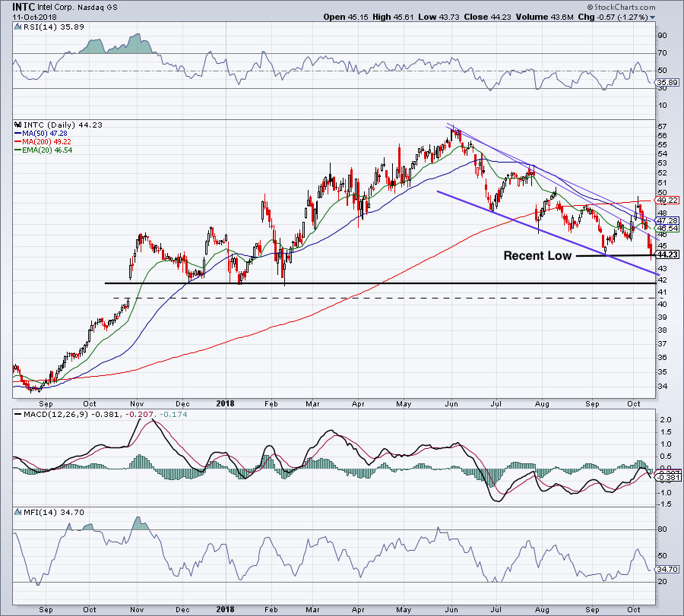
Task: Click the INTC (Daily) candlestick legend icon
Action: [18, 125]
